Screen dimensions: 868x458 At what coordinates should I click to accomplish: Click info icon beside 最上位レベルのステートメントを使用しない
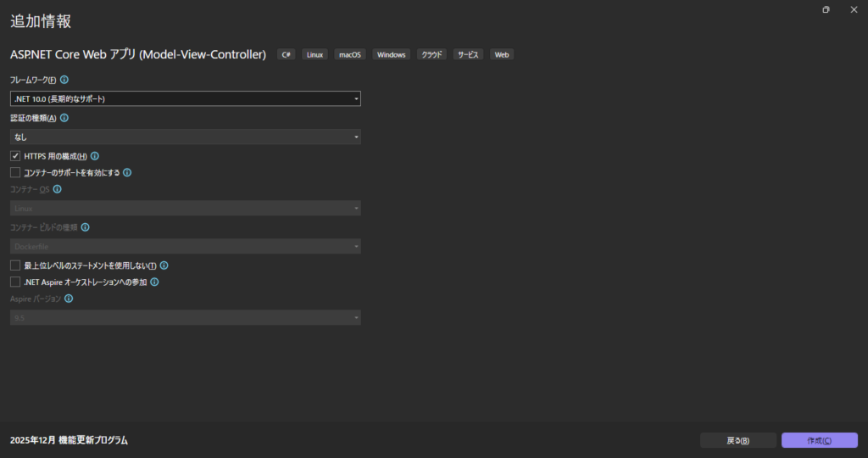pyautogui.click(x=164, y=265)
